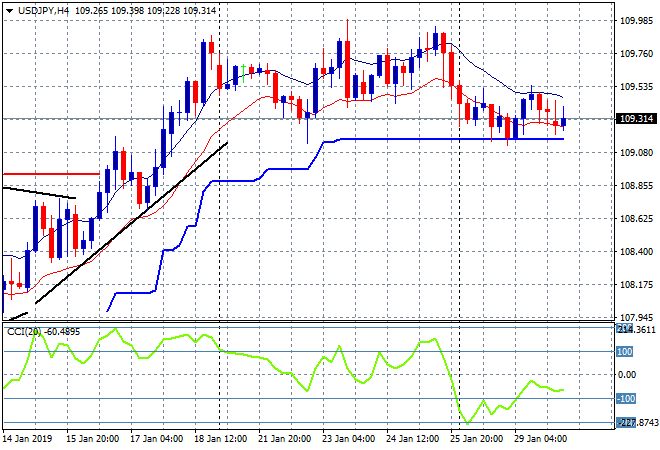Click the USDJPY,H4 chart title text
This screenshot has width=660, height=450.
click(43, 11)
